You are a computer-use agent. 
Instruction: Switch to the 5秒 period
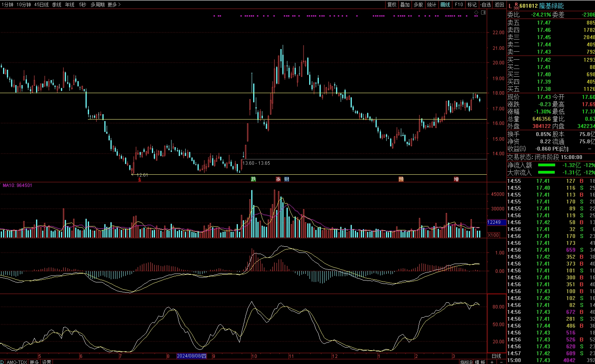point(82,5)
